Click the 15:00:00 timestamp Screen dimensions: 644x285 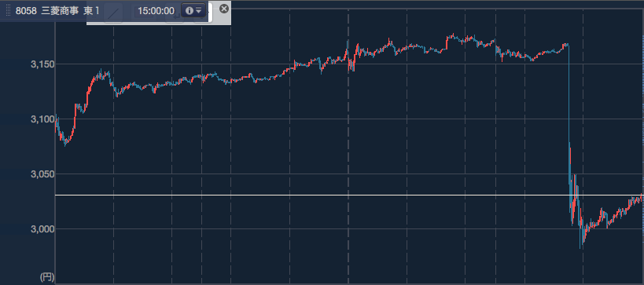coord(156,11)
